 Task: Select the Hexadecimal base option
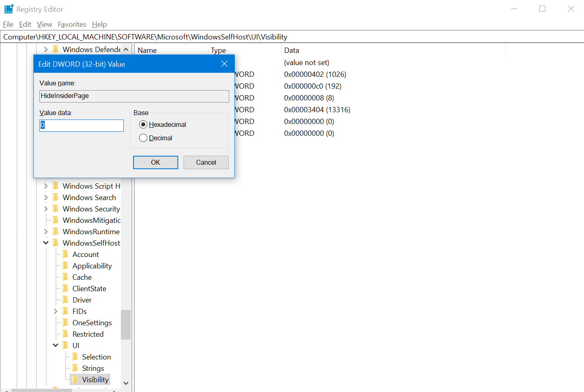click(x=143, y=124)
